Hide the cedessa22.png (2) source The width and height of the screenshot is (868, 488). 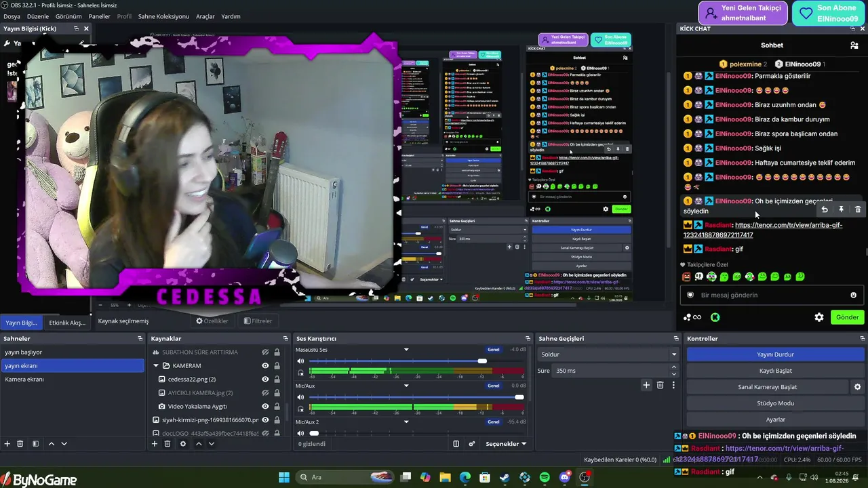coord(265,380)
